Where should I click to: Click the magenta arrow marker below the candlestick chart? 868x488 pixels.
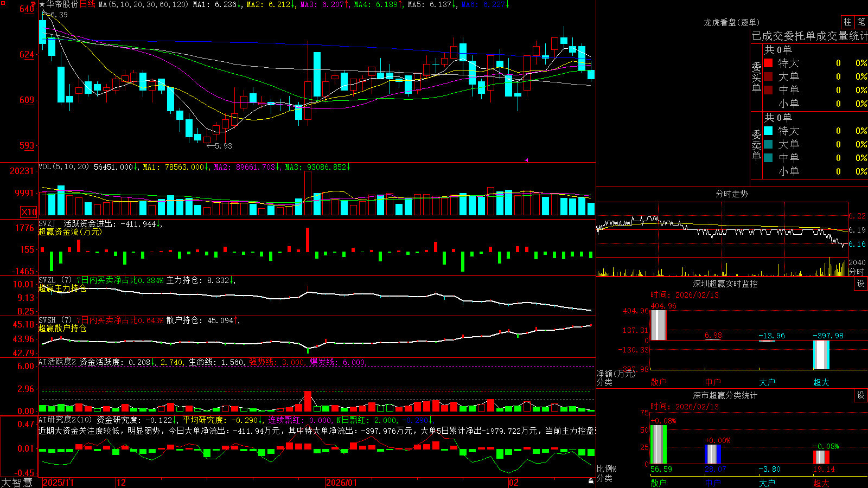(x=526, y=160)
